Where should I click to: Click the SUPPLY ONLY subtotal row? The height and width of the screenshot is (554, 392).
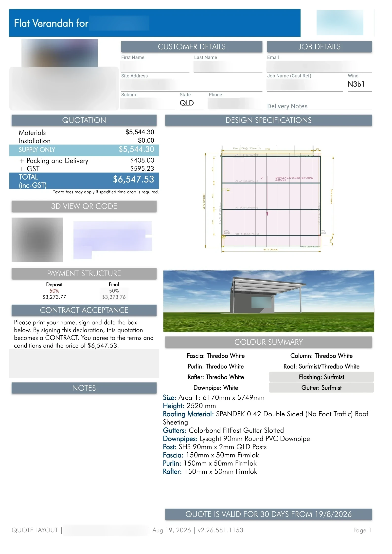84,150
